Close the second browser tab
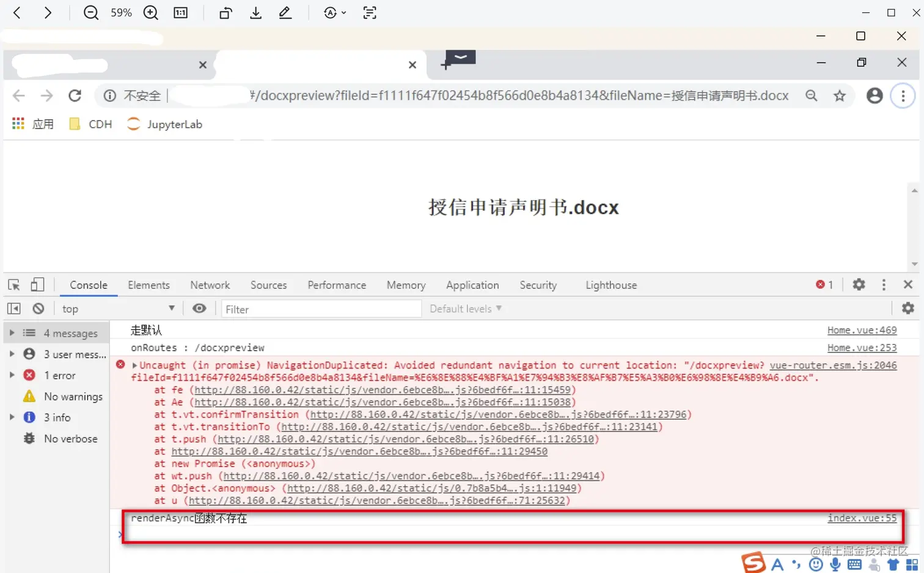 click(x=413, y=65)
